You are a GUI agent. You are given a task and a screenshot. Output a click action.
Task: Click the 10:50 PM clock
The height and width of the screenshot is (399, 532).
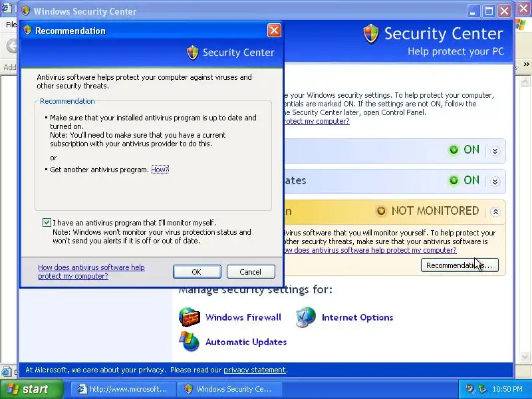click(507, 389)
